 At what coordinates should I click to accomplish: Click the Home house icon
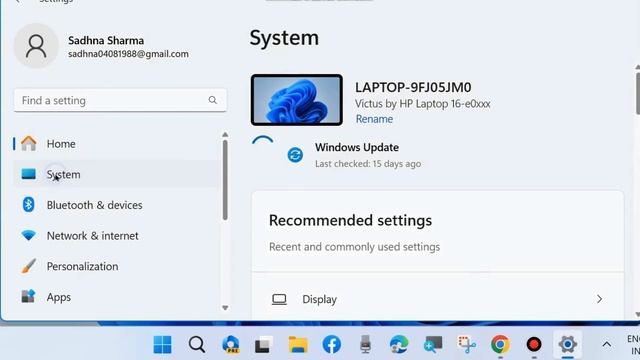pos(29,143)
